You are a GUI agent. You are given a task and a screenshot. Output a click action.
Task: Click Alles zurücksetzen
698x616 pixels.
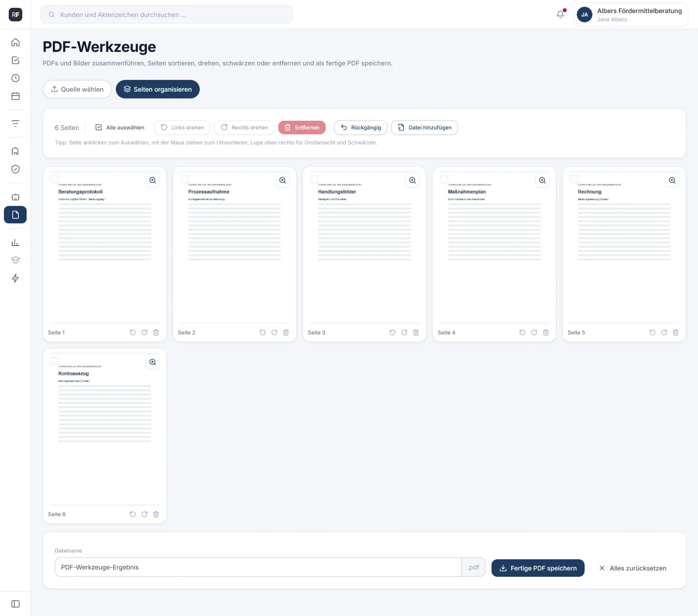pyautogui.click(x=633, y=568)
